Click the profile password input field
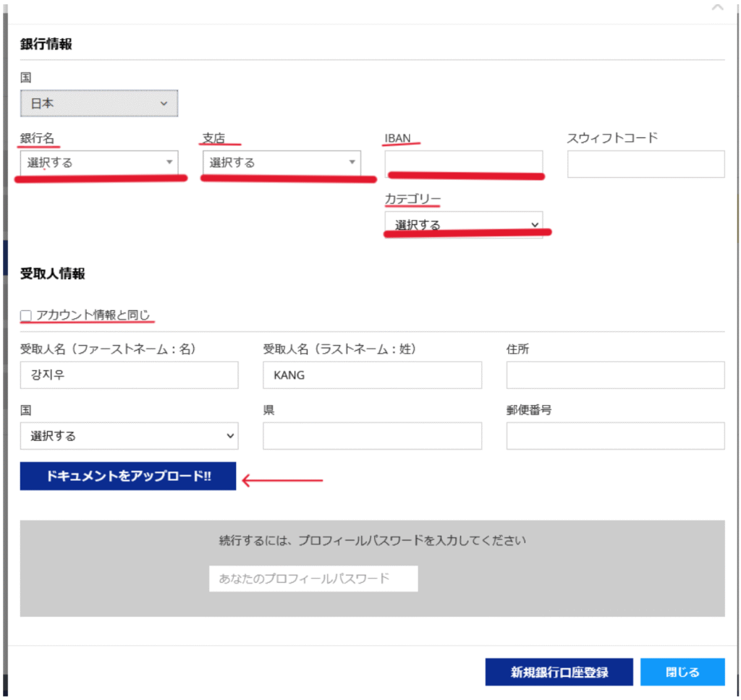The image size is (741, 700). pos(313,579)
